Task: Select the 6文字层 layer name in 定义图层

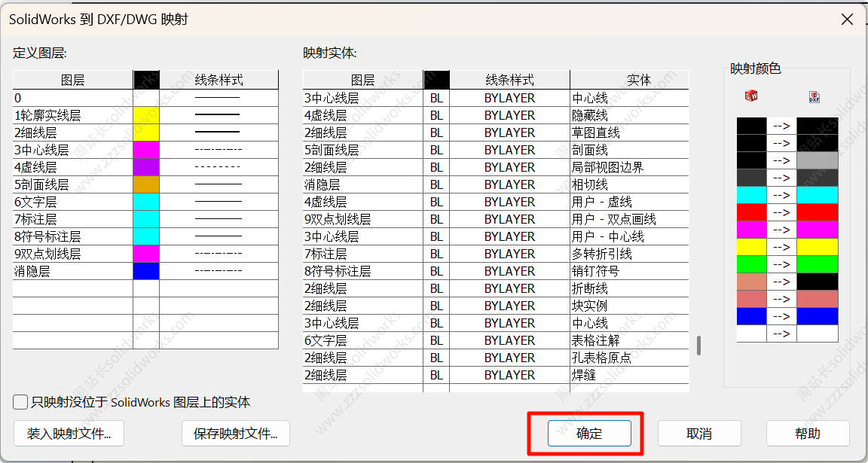Action: 72,202
